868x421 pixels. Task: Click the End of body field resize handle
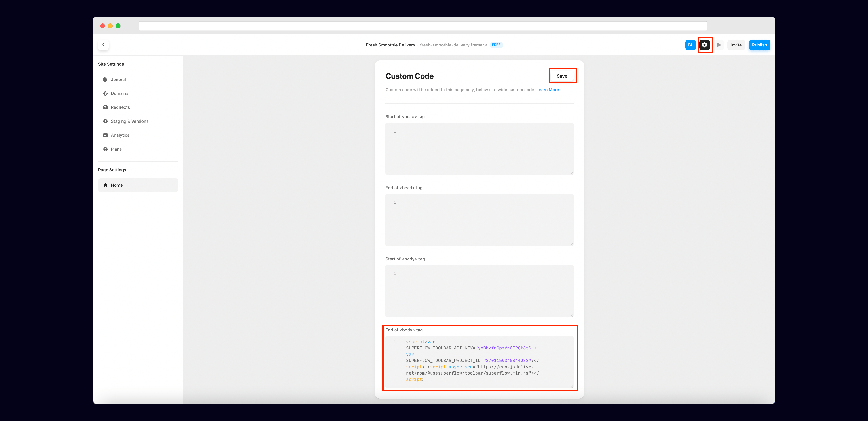click(x=572, y=387)
